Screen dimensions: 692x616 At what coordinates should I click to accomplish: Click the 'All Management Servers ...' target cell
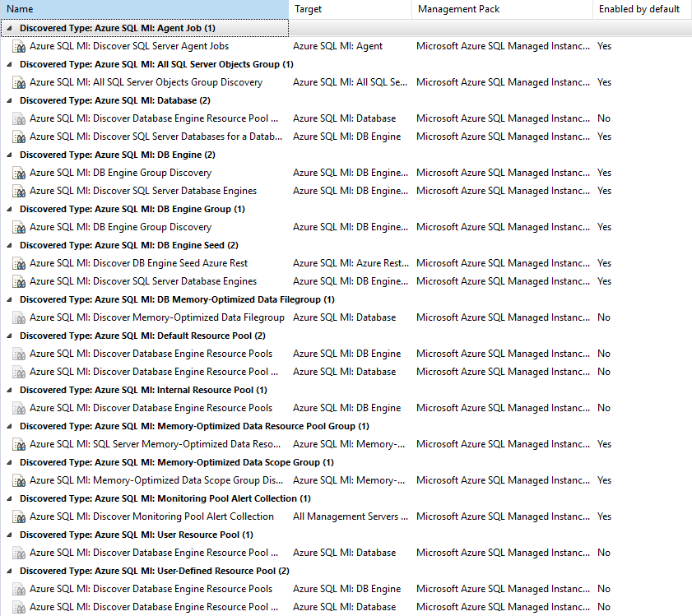[351, 516]
